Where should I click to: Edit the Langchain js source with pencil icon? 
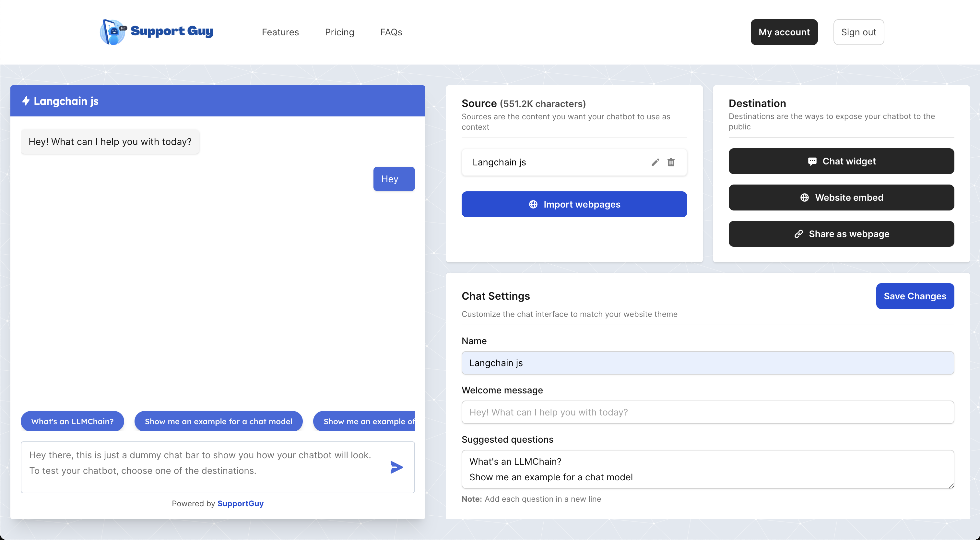655,162
